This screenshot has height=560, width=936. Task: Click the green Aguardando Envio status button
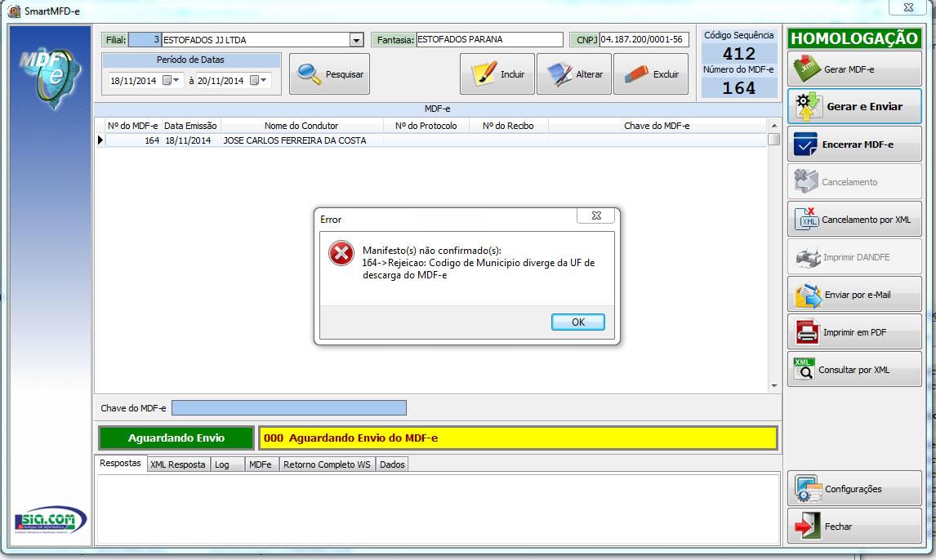click(x=176, y=438)
